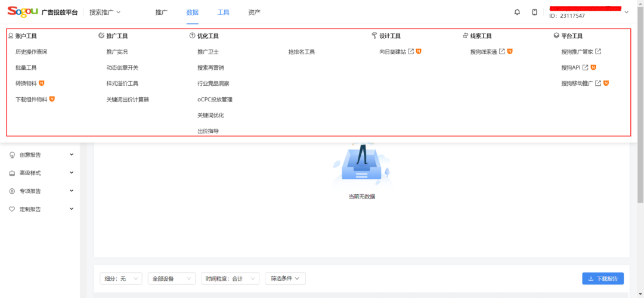
Task: Open the 搜索推广 product dropdown
Action: coord(105,12)
